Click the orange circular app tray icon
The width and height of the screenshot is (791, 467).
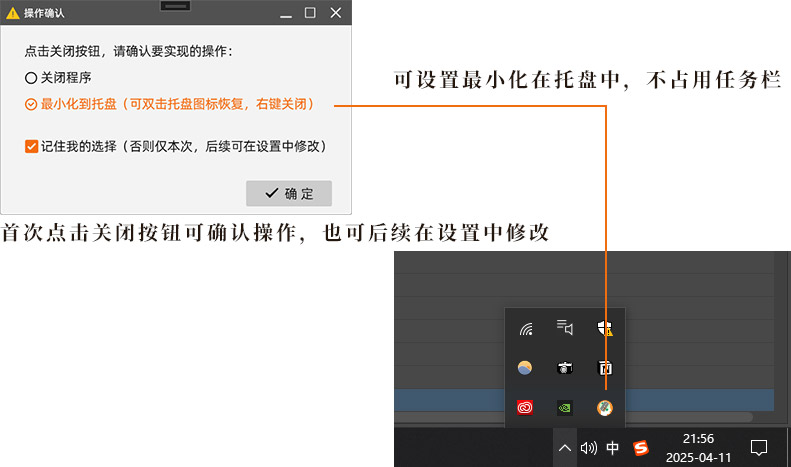[x=605, y=407]
